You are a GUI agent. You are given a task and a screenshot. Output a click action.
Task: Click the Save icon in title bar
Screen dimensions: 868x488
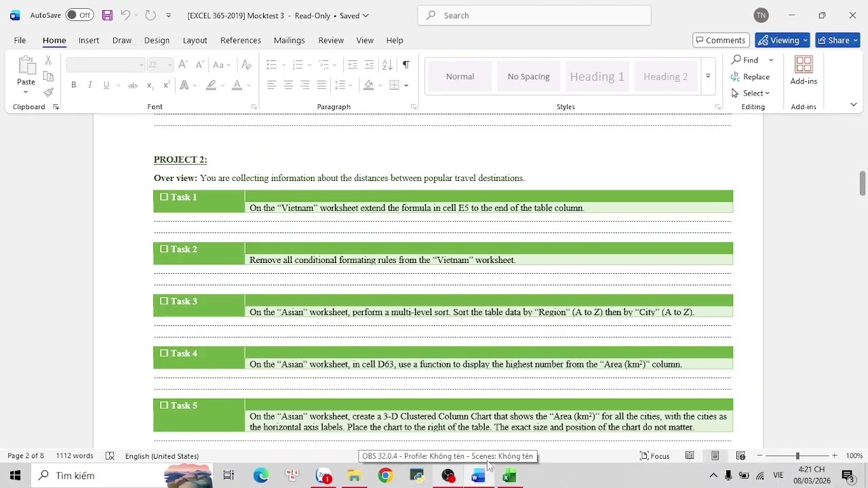pyautogui.click(x=107, y=15)
